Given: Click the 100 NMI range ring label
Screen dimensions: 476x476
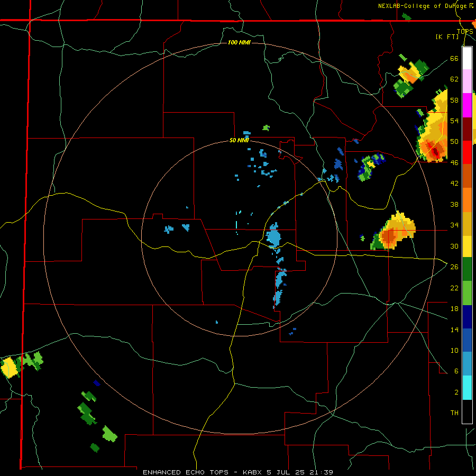Looking at the screenshot, I should point(239,42).
